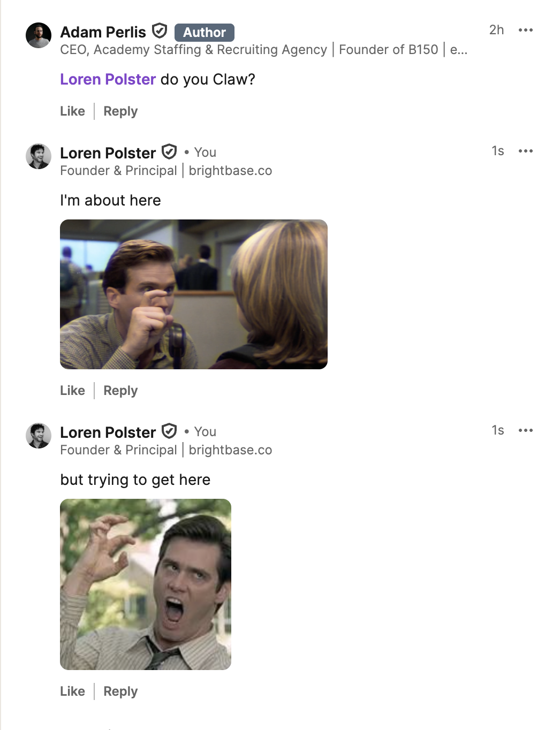Open more options for "but trying to get here" comment

point(525,430)
